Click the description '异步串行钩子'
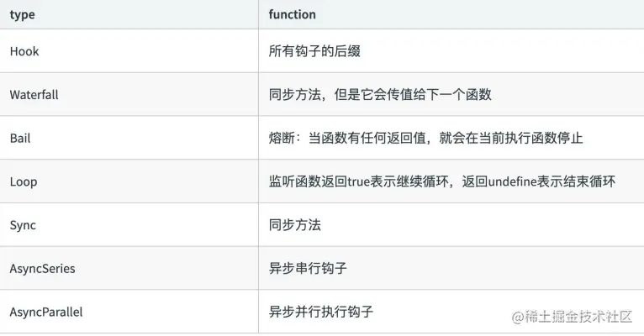Image resolution: width=644 pixels, height=336 pixels. (308, 269)
